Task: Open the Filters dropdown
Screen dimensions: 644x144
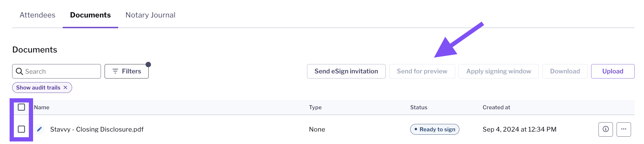Action: tap(127, 71)
